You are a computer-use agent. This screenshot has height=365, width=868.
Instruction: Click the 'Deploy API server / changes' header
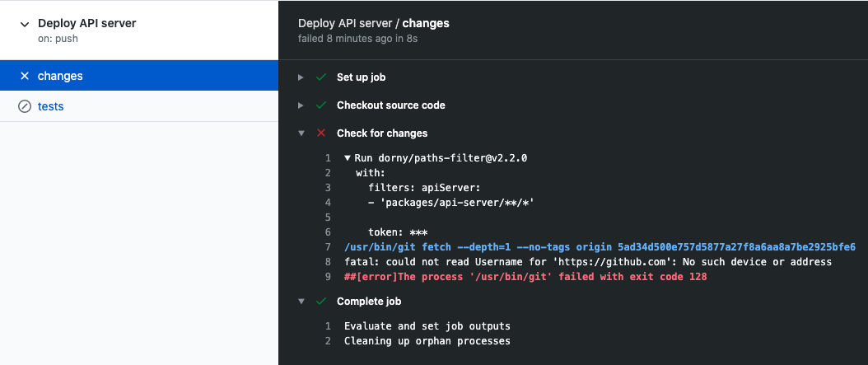pos(374,23)
